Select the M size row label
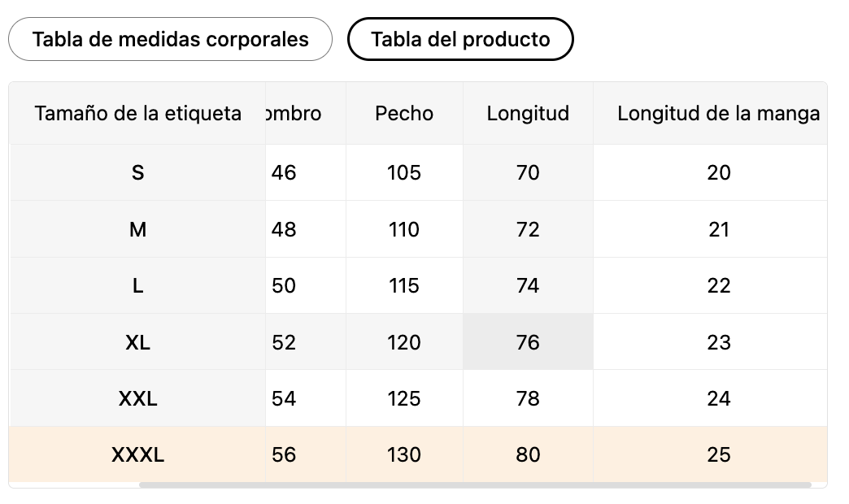The image size is (849, 504). pos(137,229)
